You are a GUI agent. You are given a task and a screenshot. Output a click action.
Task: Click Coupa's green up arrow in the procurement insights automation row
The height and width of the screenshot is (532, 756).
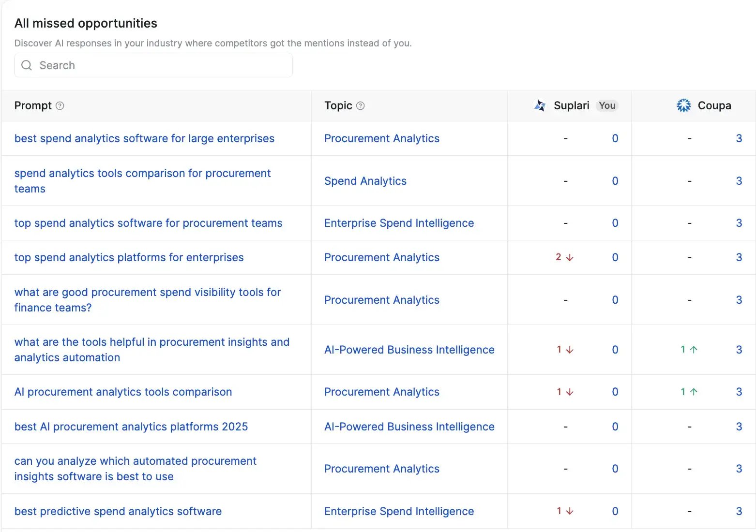point(694,350)
